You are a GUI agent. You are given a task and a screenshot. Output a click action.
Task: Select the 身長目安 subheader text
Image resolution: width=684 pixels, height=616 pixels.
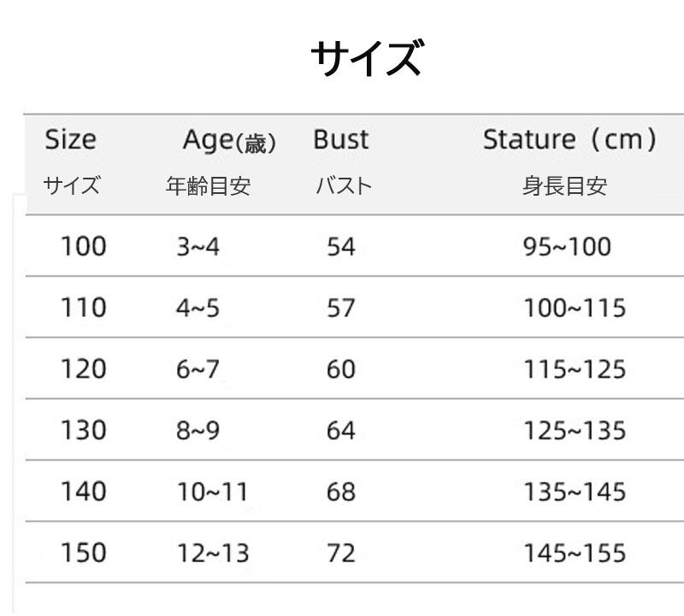[x=564, y=186]
